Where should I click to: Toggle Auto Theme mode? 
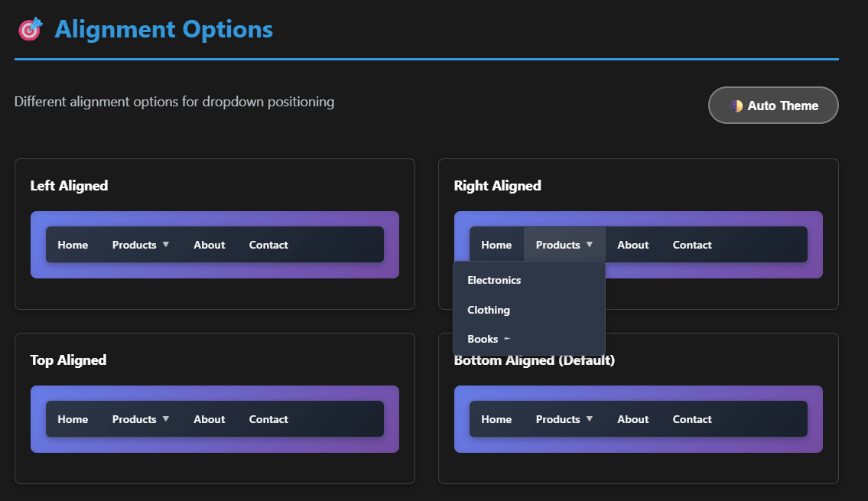[773, 106]
